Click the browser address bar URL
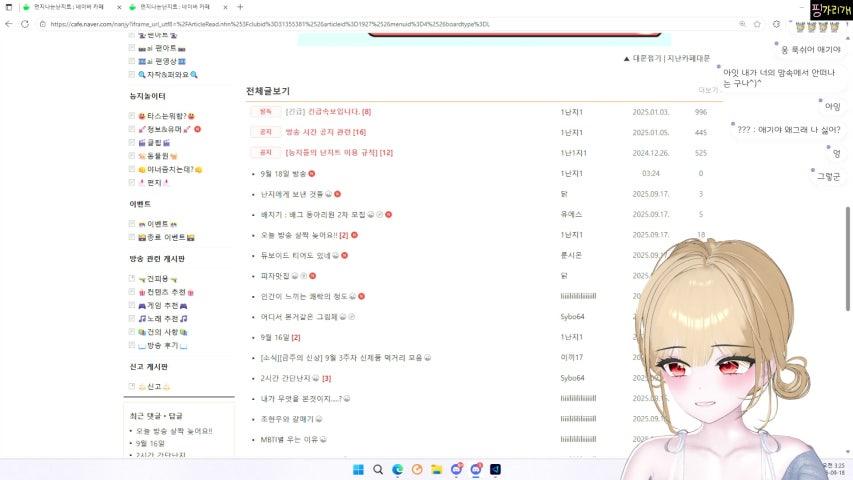The image size is (853, 480). (270, 24)
